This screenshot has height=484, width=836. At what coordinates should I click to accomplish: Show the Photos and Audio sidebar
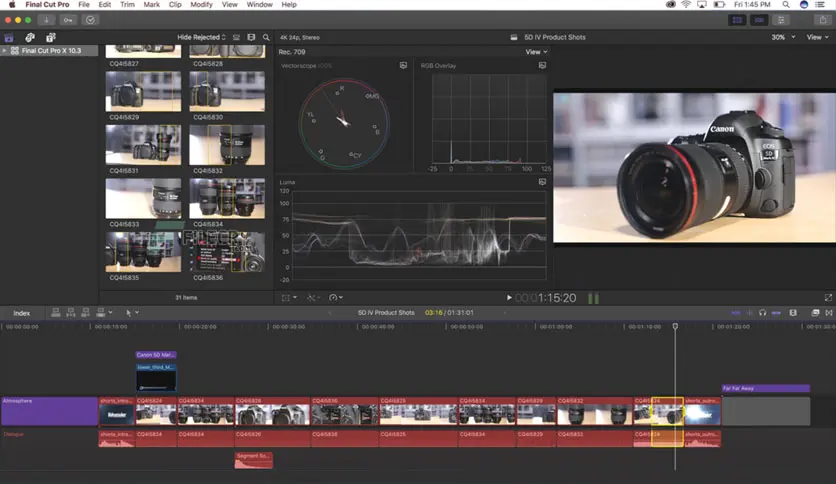[30, 37]
